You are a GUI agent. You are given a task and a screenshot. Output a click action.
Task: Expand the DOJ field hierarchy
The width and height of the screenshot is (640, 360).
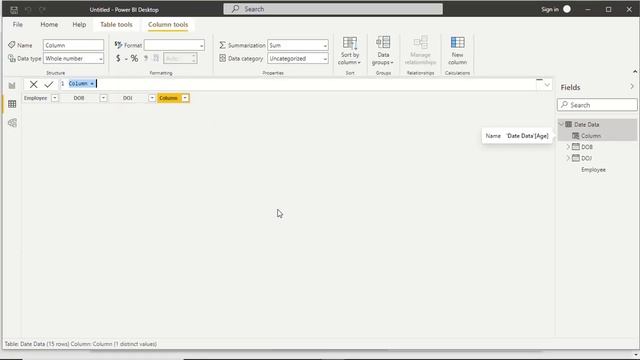pyautogui.click(x=568, y=158)
